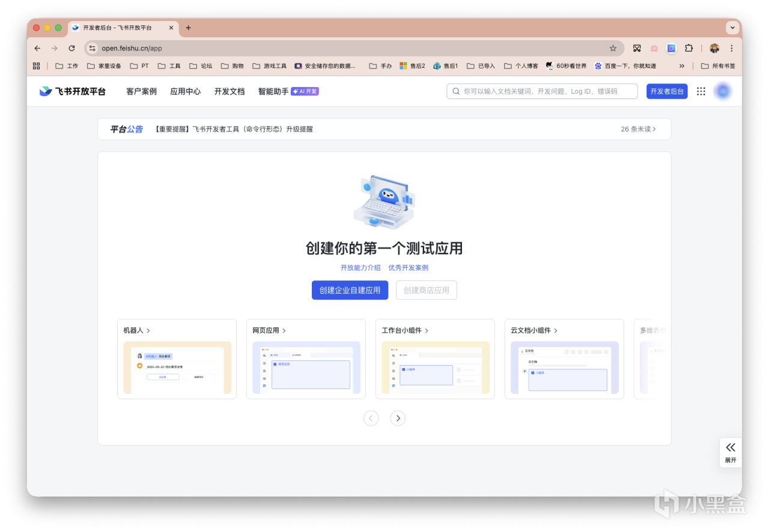This screenshot has width=769, height=532.
Task: Click the search magnifier icon
Action: tap(457, 91)
